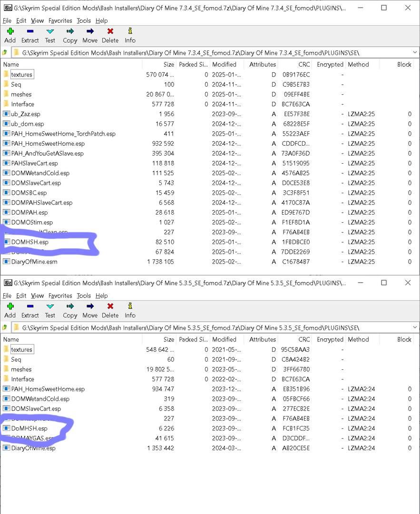
Task: Select ub_Zaz.esp file icon
Action: pos(6,114)
